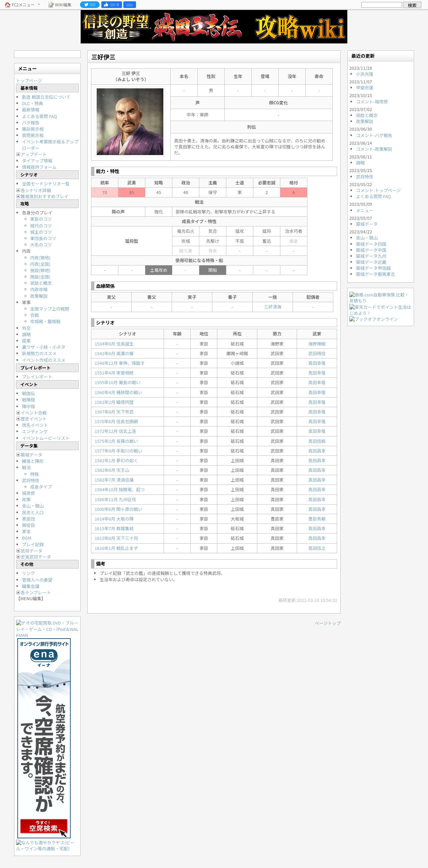Viewport: 428px width, 868px height.
Task: Open the FC2メニュー home icon
Action: tap(7, 5)
